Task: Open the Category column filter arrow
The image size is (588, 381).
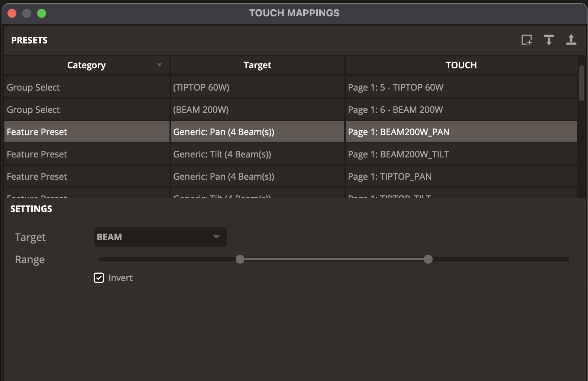Action: coord(159,65)
